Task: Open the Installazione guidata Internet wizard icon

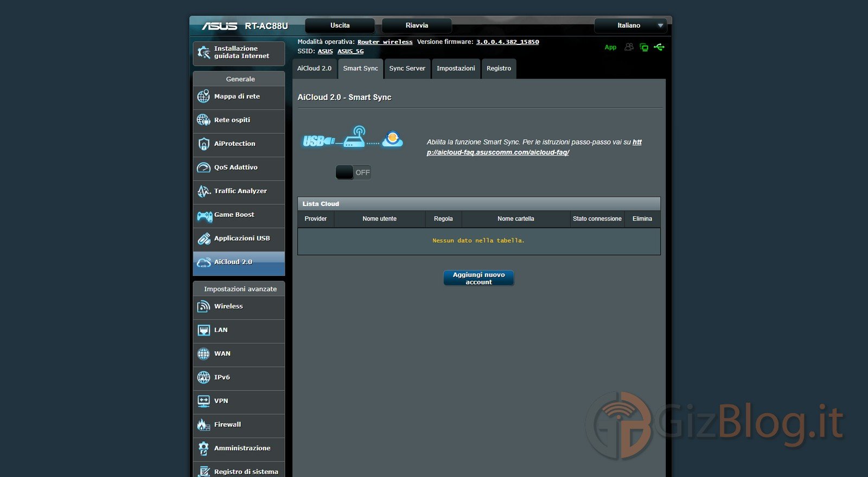Action: click(x=204, y=53)
